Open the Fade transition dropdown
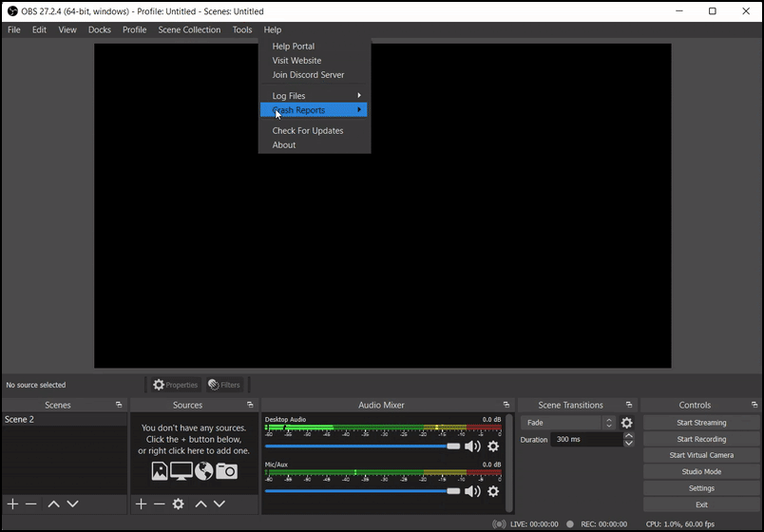Screen dimensions: 764x532 point(568,423)
